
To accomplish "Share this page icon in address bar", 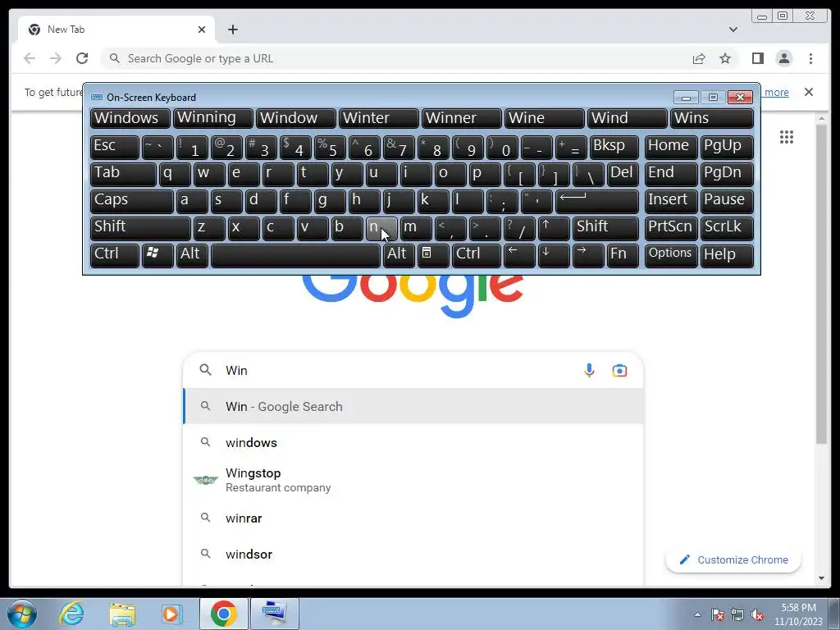I will point(699,58).
